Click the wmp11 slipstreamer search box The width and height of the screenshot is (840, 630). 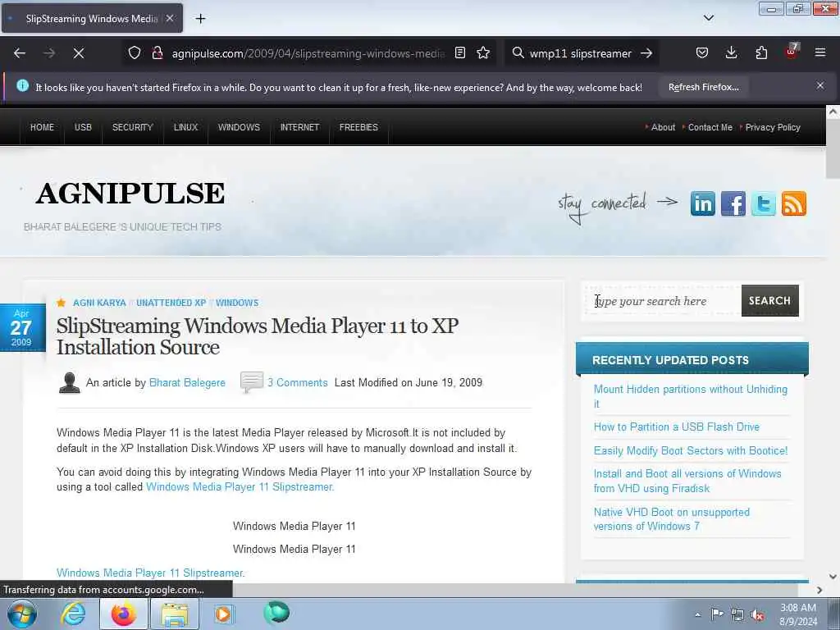coord(580,53)
